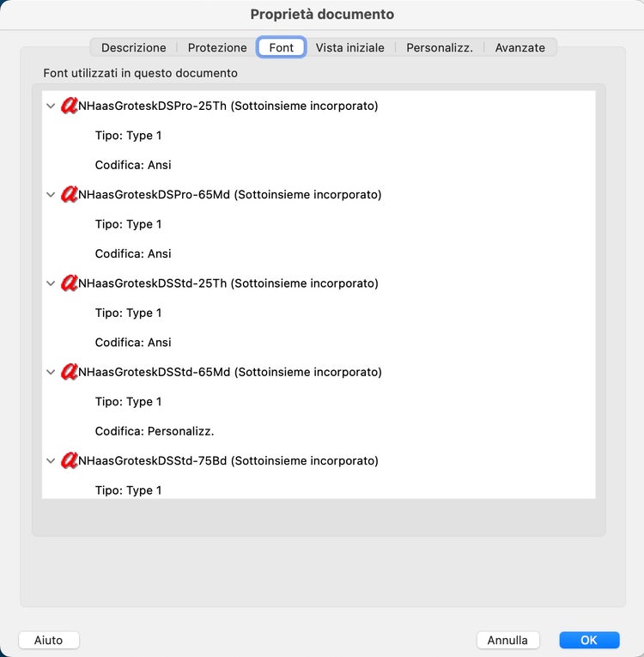
Task: Open the Personalizz. tab
Action: pyautogui.click(x=440, y=48)
